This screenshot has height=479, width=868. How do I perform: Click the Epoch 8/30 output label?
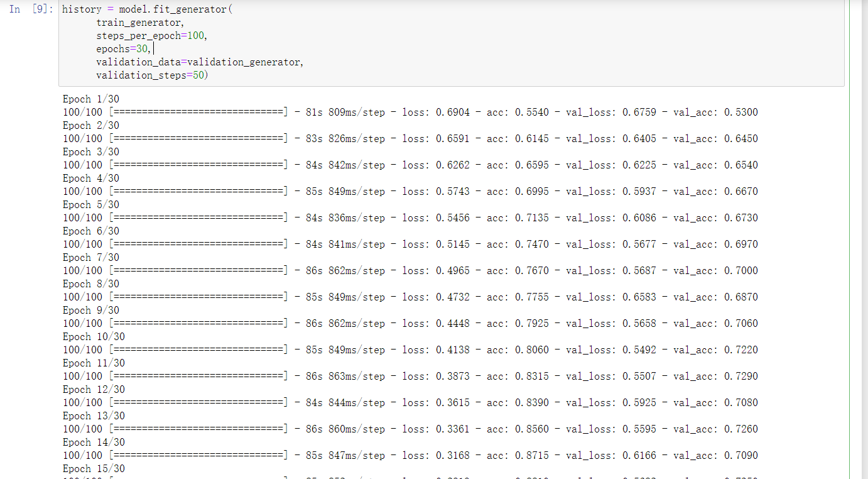tap(91, 284)
